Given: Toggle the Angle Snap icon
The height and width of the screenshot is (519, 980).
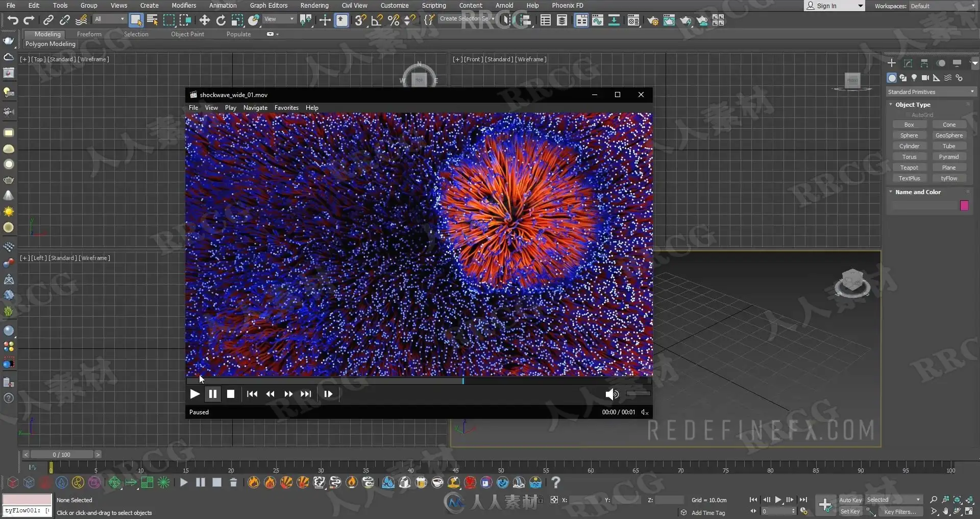Looking at the screenshot, I should 377,20.
